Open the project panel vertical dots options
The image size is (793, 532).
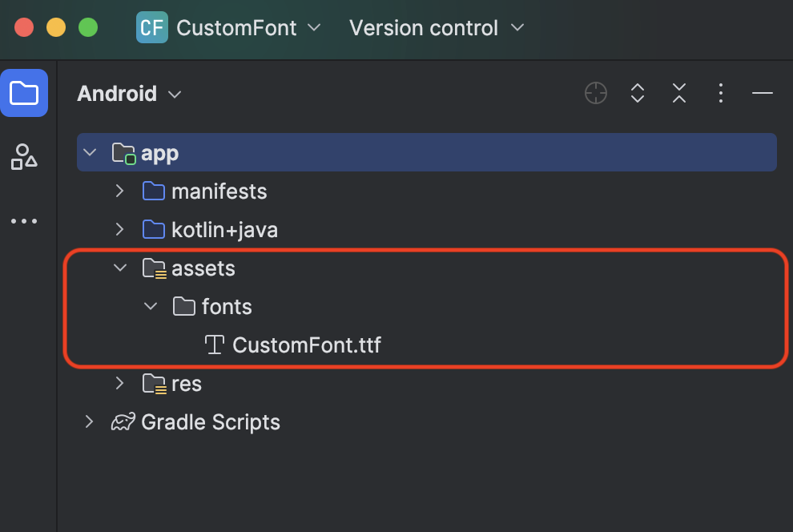tap(721, 93)
